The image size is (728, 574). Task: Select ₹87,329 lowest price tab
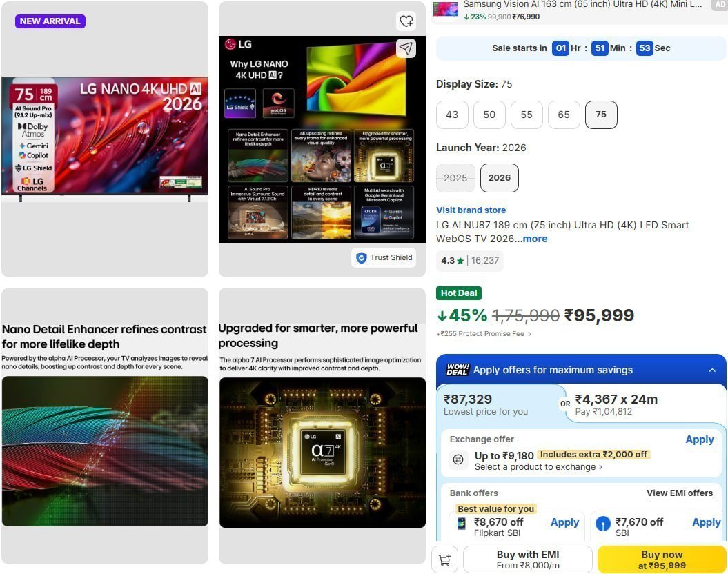pos(499,405)
